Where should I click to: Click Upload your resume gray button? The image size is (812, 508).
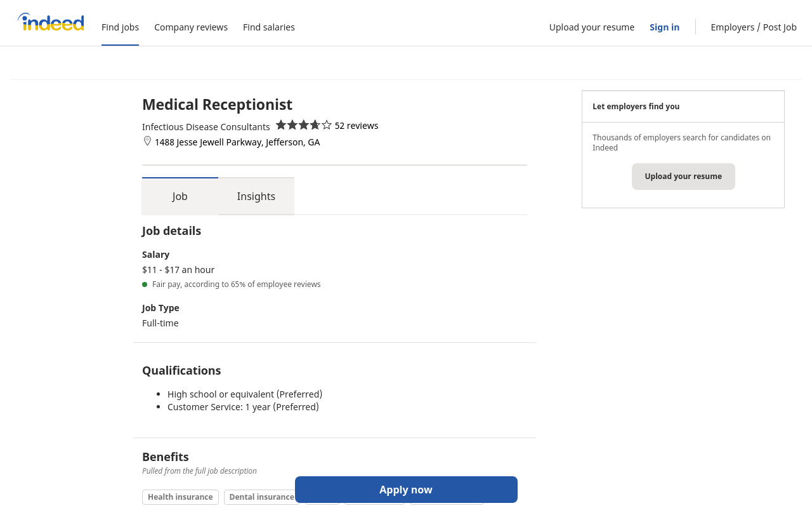coord(683,177)
